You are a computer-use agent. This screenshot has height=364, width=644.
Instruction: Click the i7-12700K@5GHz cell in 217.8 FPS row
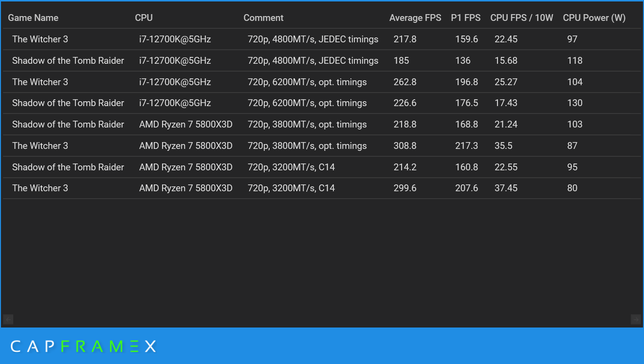coord(175,39)
